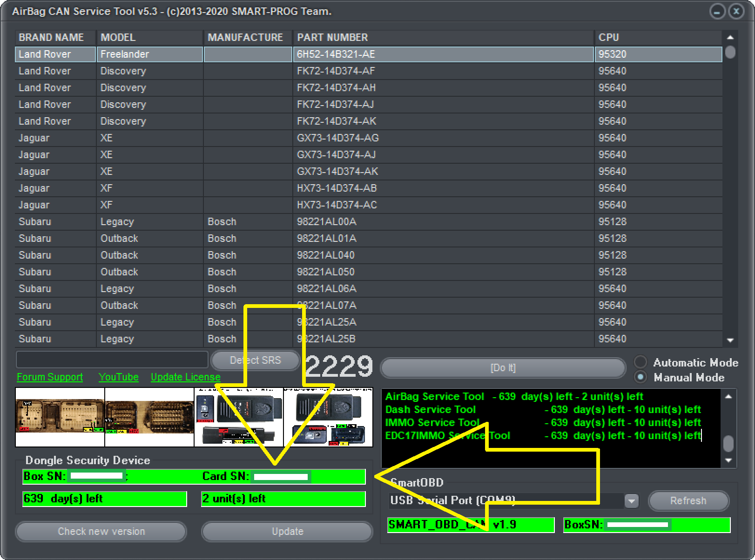
Task: Select Automatic Mode radio button
Action: click(640, 362)
